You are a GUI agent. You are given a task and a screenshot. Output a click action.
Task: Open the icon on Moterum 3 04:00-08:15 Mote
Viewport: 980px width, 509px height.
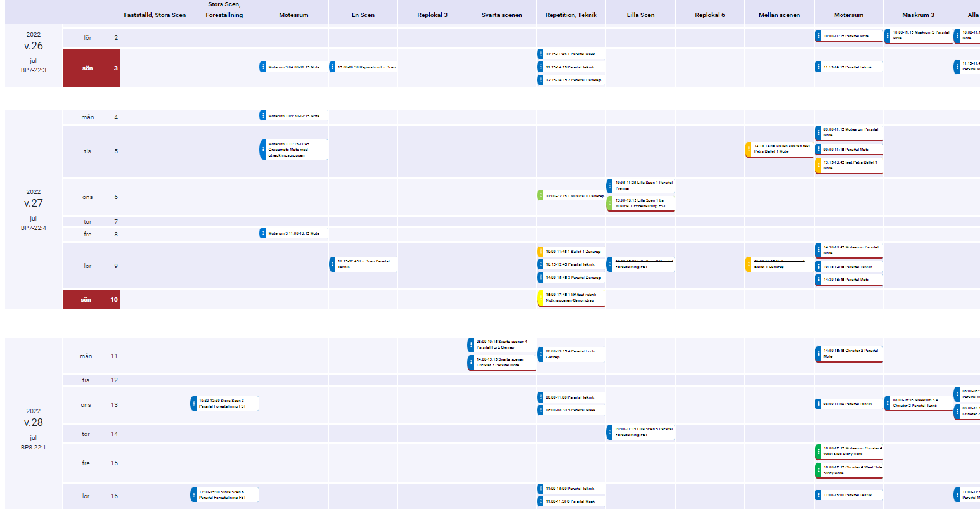262,67
